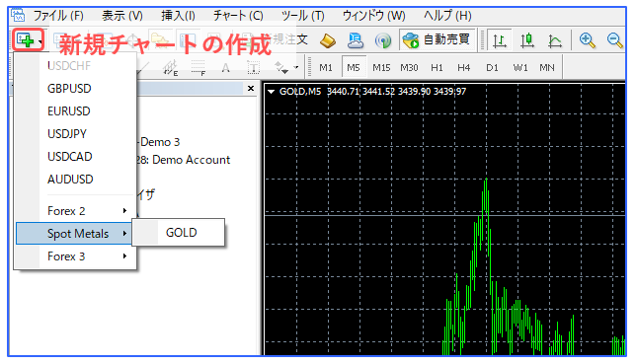Zoom in on the chart
Viewport: 637px width, 364px height.
click(x=588, y=40)
